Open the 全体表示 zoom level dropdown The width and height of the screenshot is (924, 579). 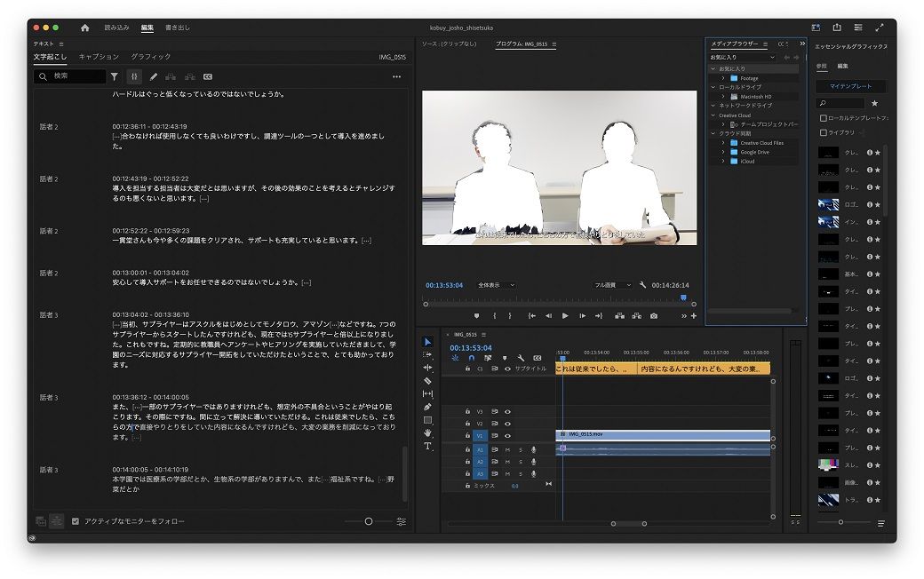[495, 285]
